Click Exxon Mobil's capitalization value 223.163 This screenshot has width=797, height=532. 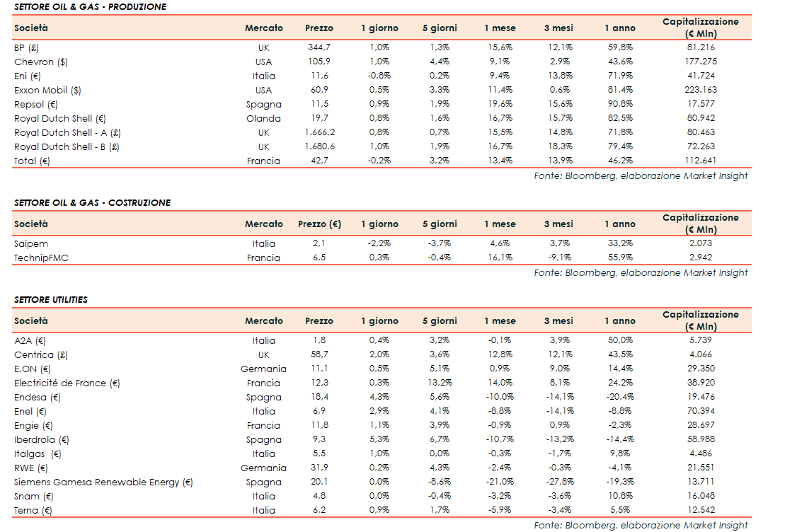701,91
